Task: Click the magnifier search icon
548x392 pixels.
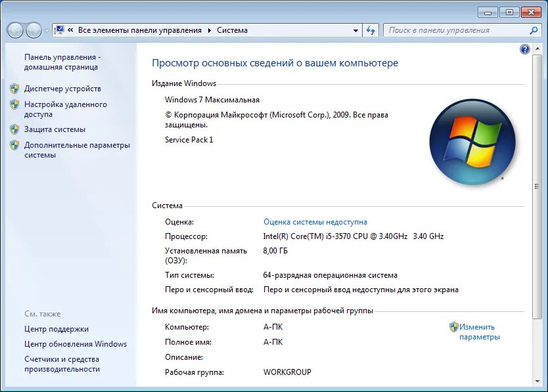Action: point(534,30)
